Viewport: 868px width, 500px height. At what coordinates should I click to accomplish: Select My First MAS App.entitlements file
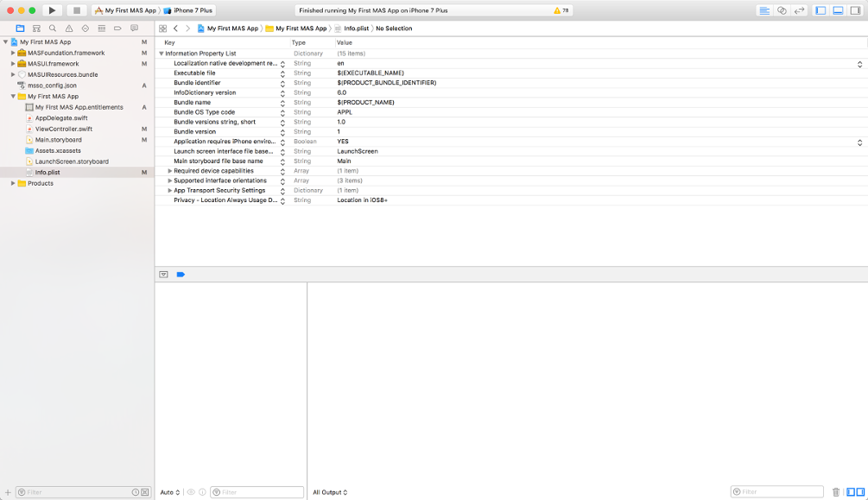point(79,107)
